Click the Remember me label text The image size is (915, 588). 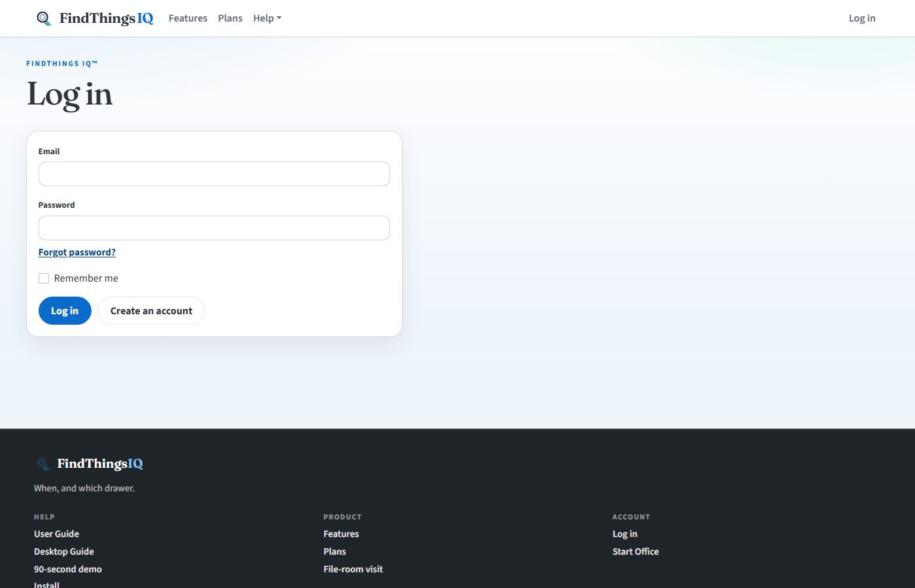86,278
